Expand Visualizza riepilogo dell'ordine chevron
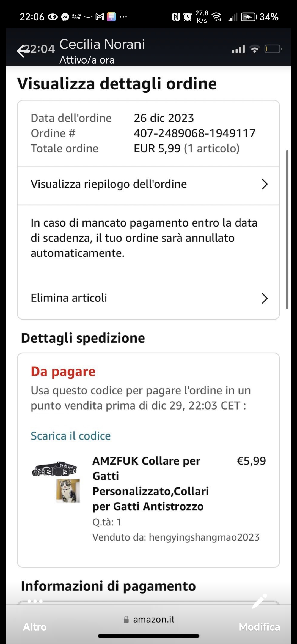The height and width of the screenshot is (644, 297). click(265, 184)
